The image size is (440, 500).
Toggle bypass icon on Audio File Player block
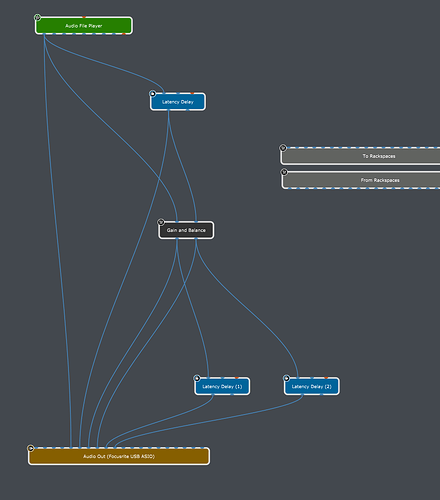coord(37,17)
